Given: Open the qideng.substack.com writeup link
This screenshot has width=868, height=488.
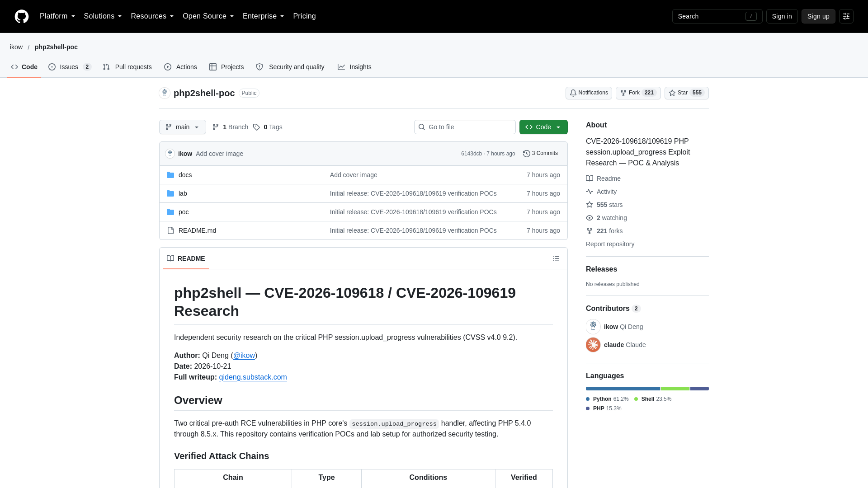Looking at the screenshot, I should point(253,377).
